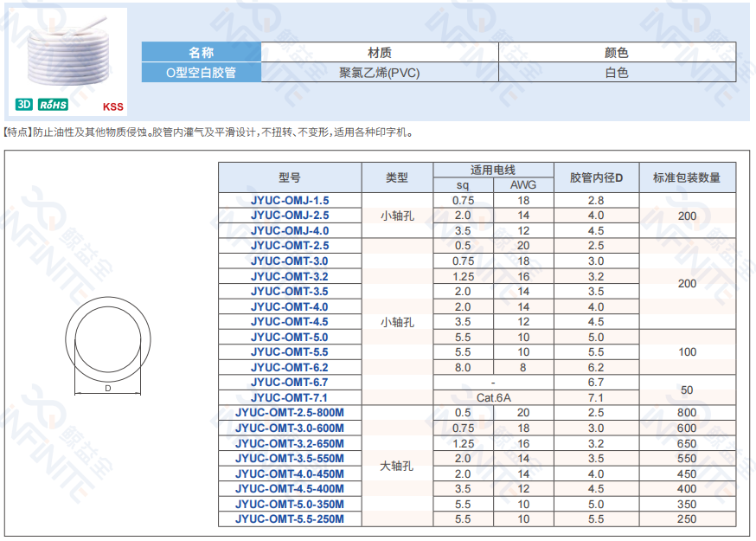Select model JYUC-OMT-4.0
Image resolution: width=756 pixels, height=541 pixels.
(x=290, y=307)
